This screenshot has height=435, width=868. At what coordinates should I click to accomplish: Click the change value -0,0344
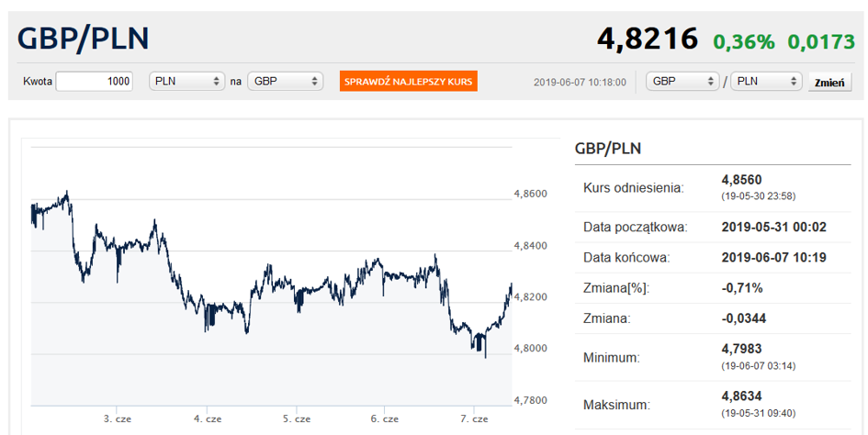pos(744,318)
